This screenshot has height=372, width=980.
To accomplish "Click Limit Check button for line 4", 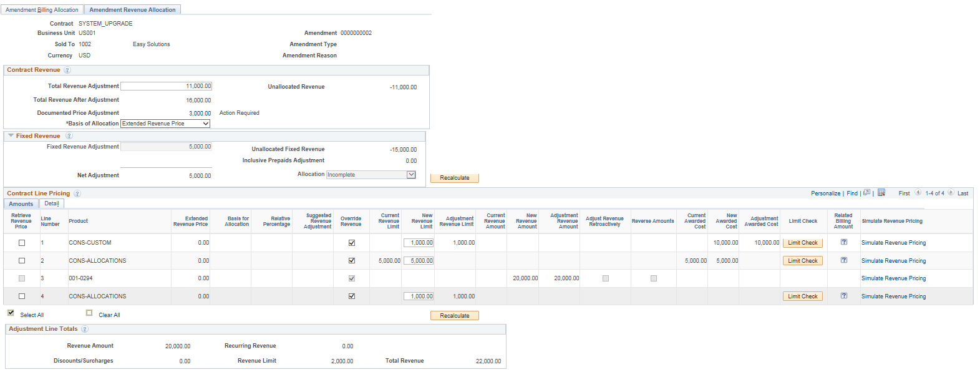I will pos(803,296).
